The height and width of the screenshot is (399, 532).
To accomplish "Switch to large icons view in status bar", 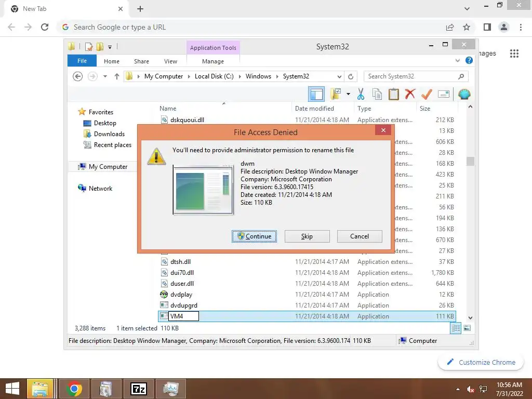I will click(467, 328).
